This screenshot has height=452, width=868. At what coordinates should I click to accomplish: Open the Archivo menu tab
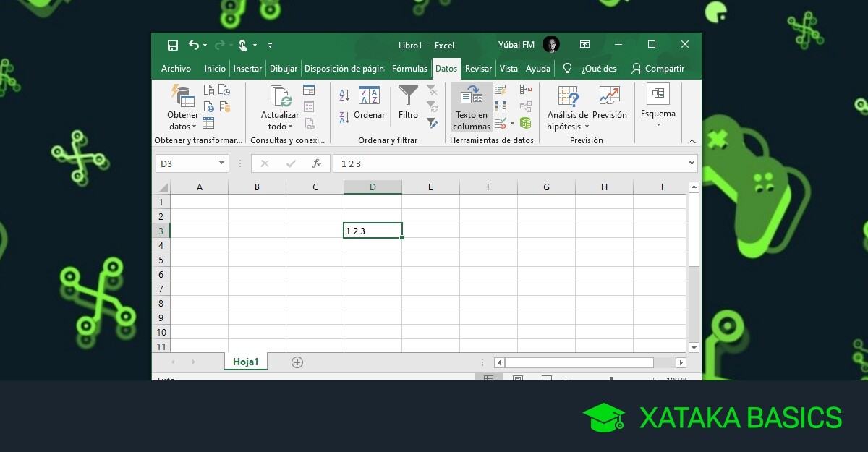pos(176,69)
